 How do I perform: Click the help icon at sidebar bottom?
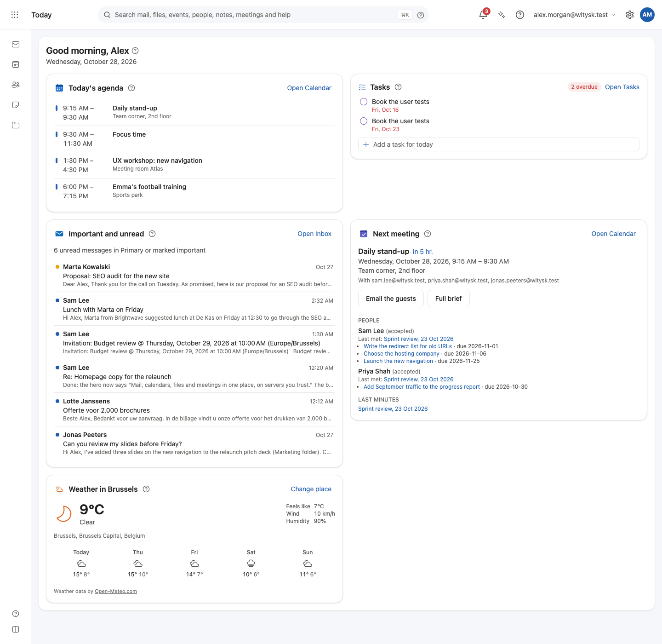pyautogui.click(x=16, y=614)
